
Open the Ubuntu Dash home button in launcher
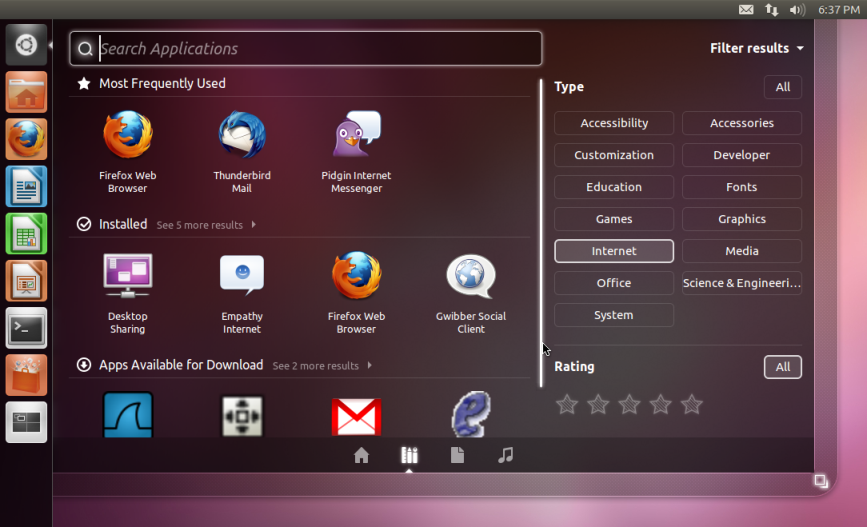click(26, 45)
